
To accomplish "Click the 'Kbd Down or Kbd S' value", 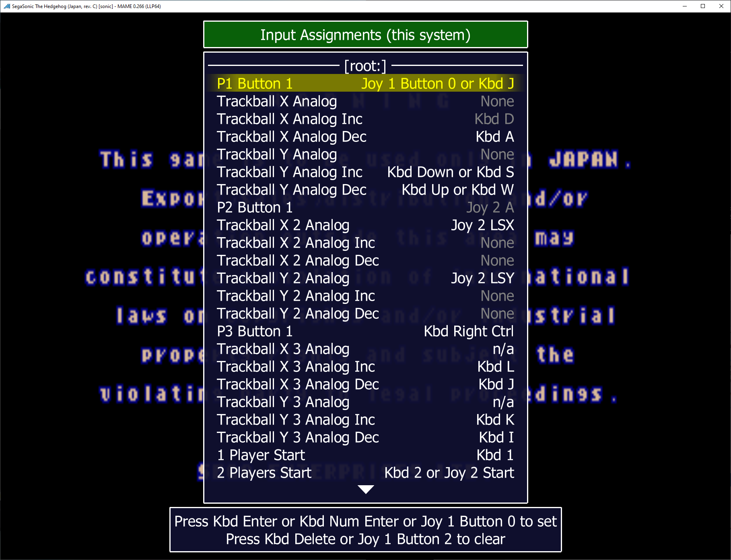I will [451, 172].
